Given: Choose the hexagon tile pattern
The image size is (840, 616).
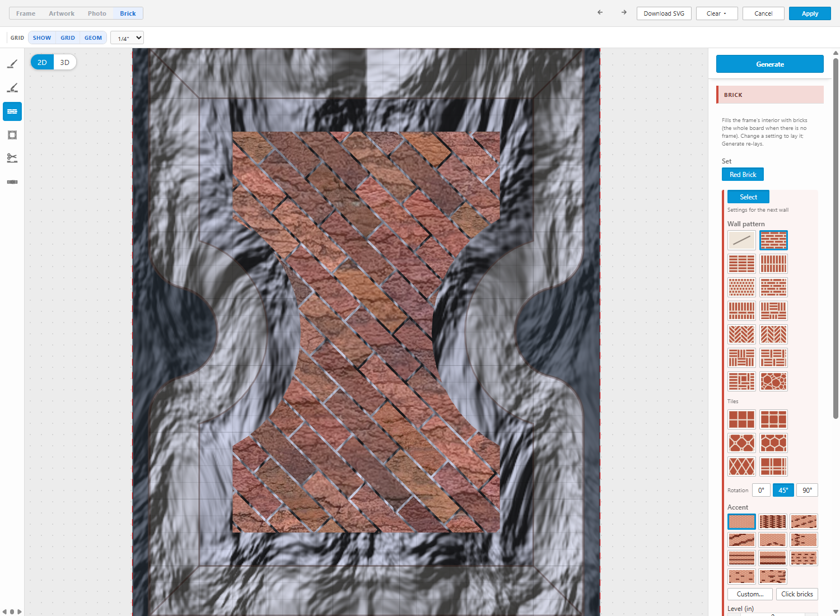Looking at the screenshot, I should (773, 443).
